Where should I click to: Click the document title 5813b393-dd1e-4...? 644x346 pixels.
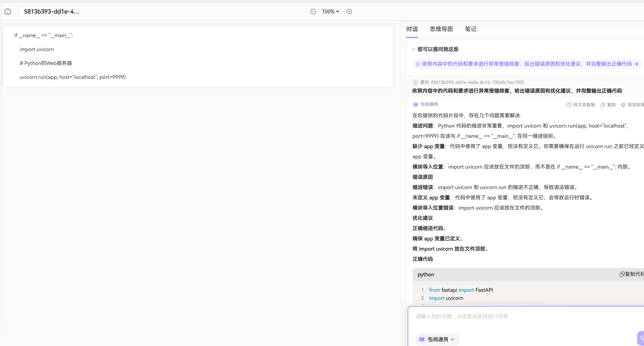click(x=52, y=12)
